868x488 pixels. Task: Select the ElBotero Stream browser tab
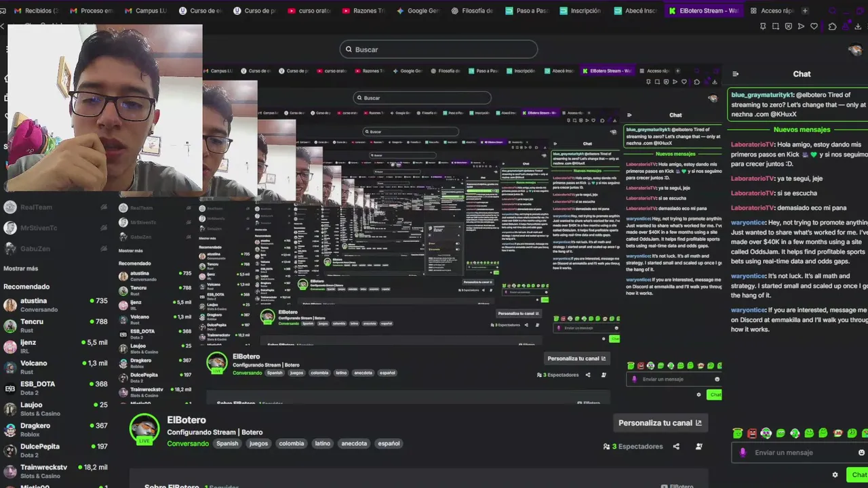tap(703, 11)
